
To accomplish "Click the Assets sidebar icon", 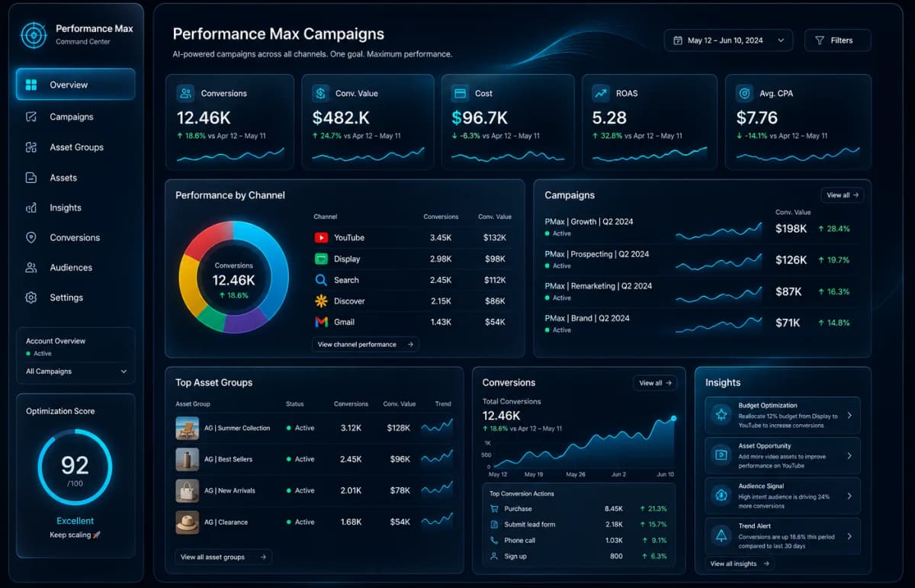I will click(31, 178).
